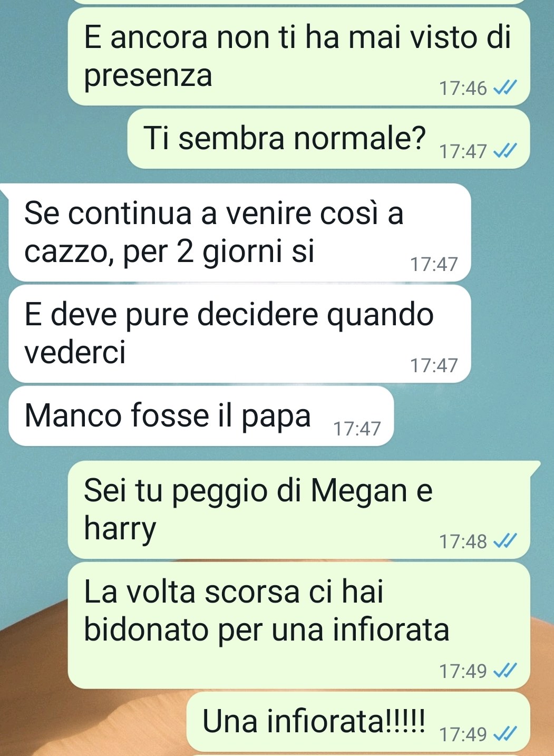Tap the 'Sei tu peggio di Megan e harry' bubble
The image size is (554, 756).
pyautogui.click(x=299, y=510)
